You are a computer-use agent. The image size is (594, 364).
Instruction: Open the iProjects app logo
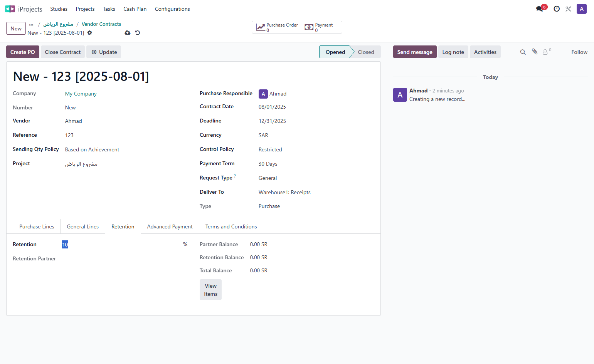pos(10,9)
